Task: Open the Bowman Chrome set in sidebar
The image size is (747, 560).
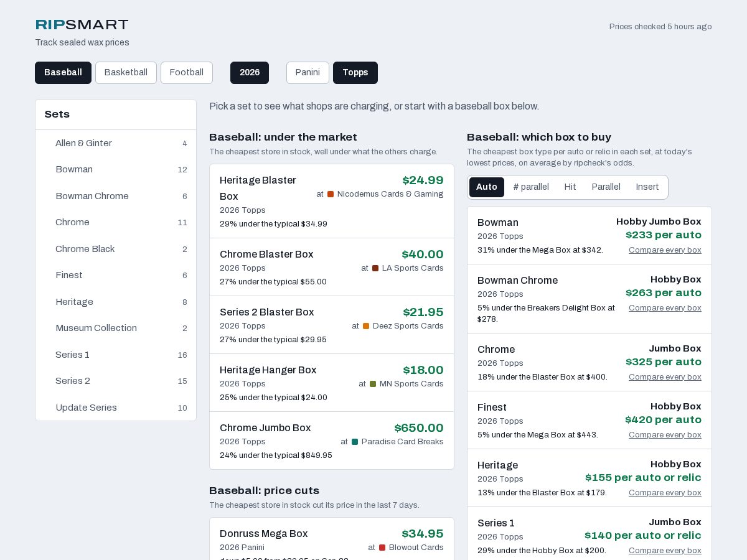Action: point(116,196)
